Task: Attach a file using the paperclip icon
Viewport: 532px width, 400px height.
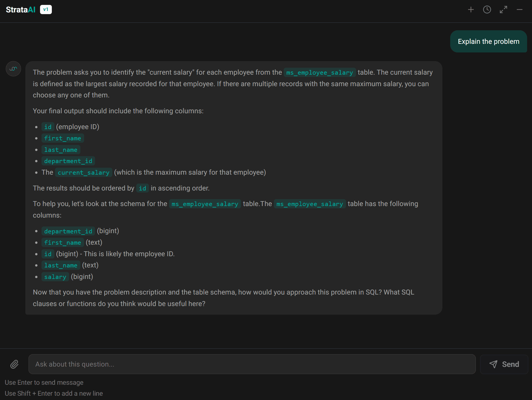Action: [x=14, y=364]
